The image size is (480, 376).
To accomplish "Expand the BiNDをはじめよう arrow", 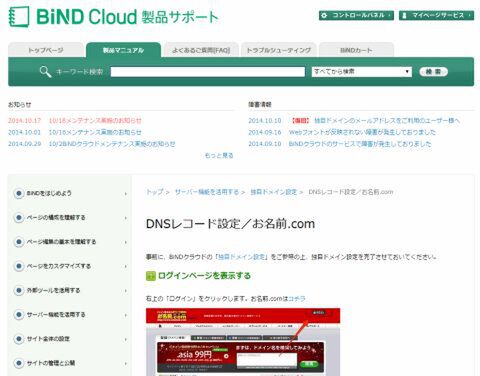I will tap(126, 194).
